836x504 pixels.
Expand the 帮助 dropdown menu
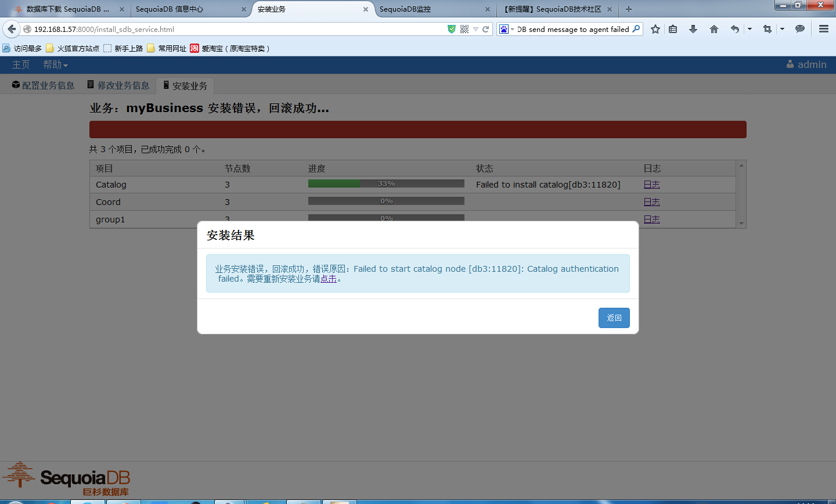[x=55, y=64]
